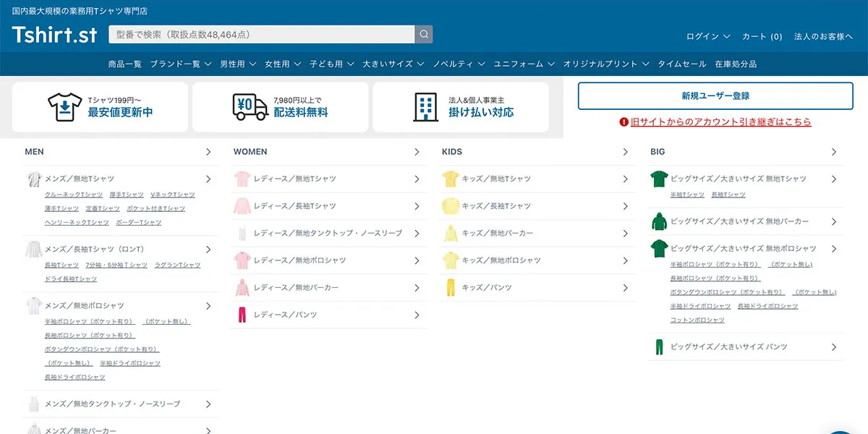Click the red alert icon beside account transfer link
Screen dimensions: 868x434
pos(624,122)
